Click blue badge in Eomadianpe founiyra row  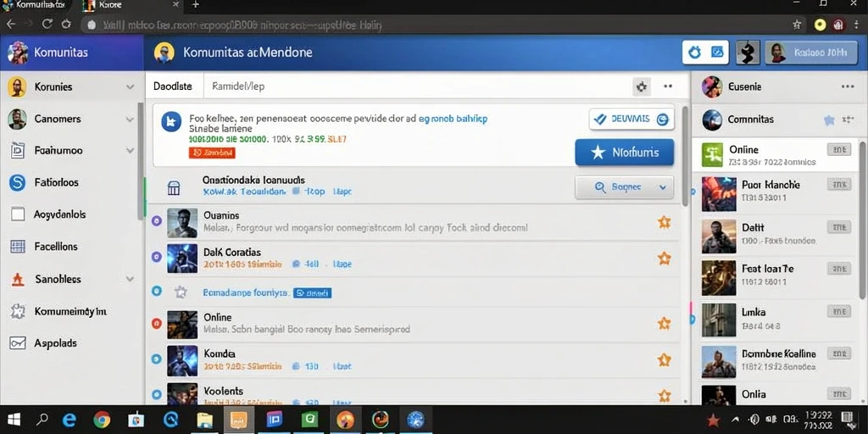coord(312,292)
